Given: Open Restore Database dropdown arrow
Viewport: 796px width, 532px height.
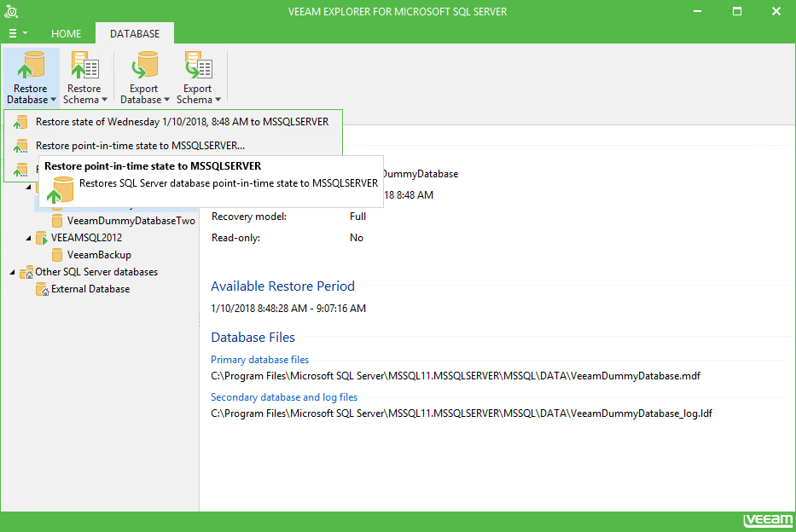Looking at the screenshot, I should 53,100.
